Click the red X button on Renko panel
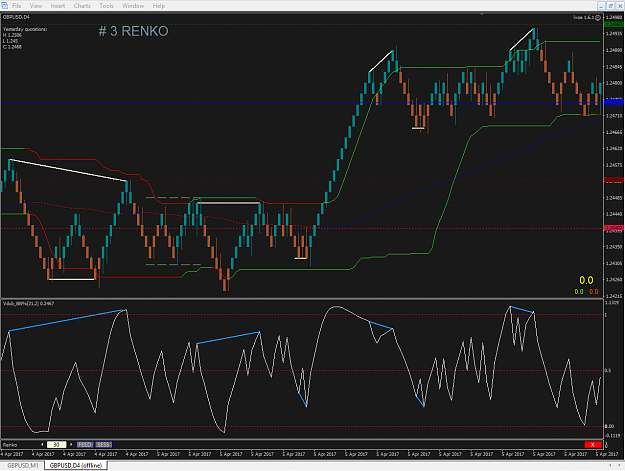Screen dimensions: 625x471 tap(593, 445)
